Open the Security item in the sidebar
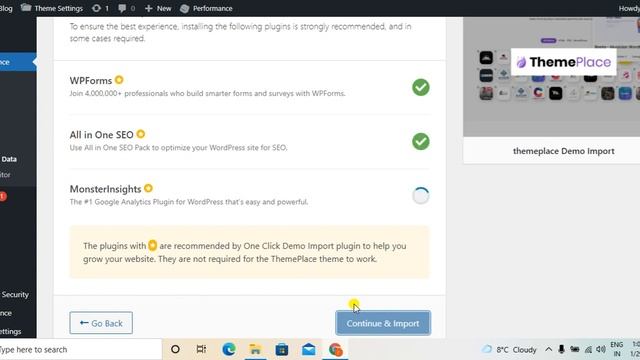640x360 pixels. pos(15,294)
